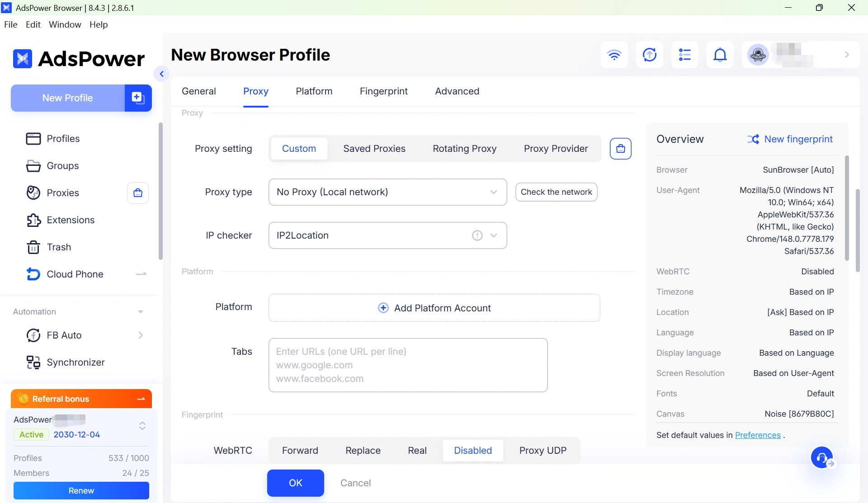Switch to the General tab
The height and width of the screenshot is (503, 868).
pyautogui.click(x=198, y=91)
